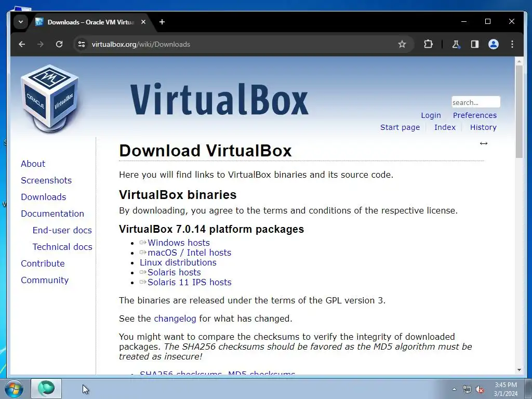Click the Solaris hosts link

click(174, 272)
